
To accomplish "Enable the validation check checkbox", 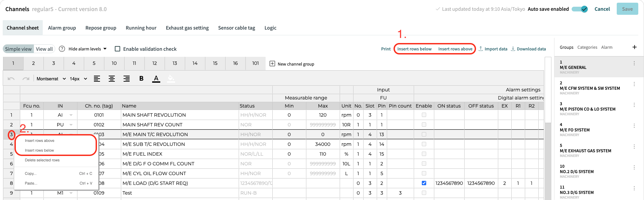I will tap(117, 49).
